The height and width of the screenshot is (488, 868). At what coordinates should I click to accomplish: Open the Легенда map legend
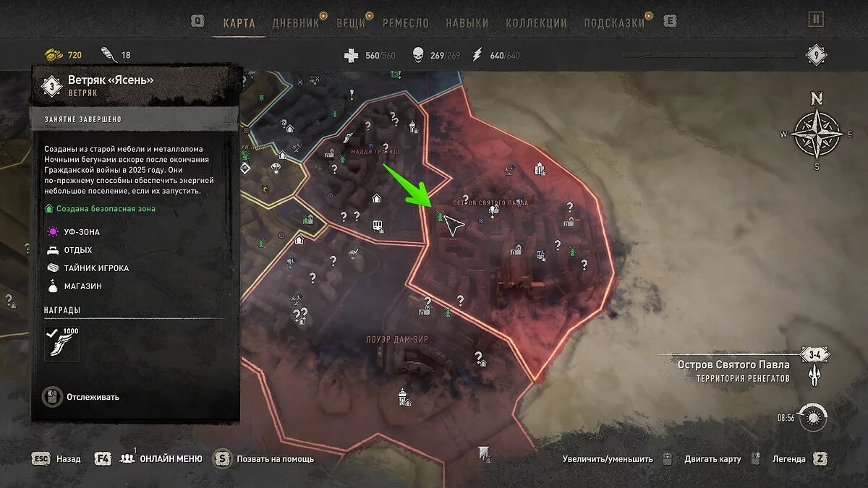(798, 458)
